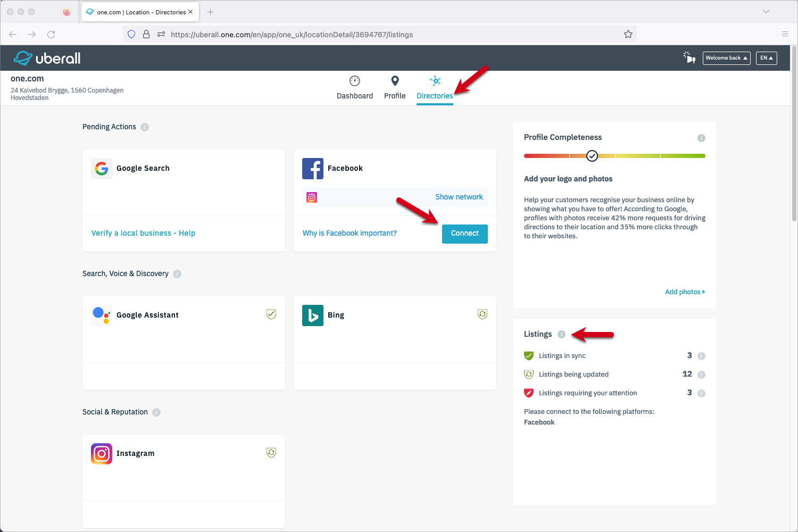Expand Facebook's Show network section
Viewport: 798px width, 532px height.
459,197
